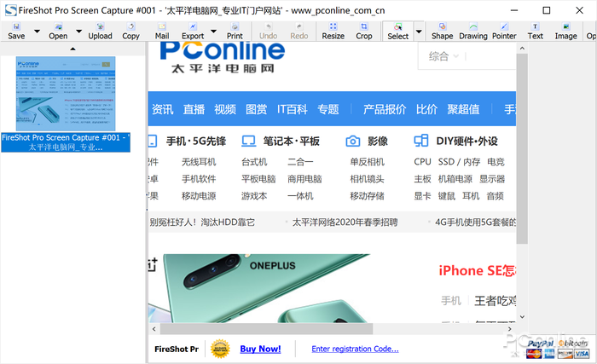Screen dimensions: 597x364
Task: Click the DIY硬件·外设 category icon
Action: (421, 141)
